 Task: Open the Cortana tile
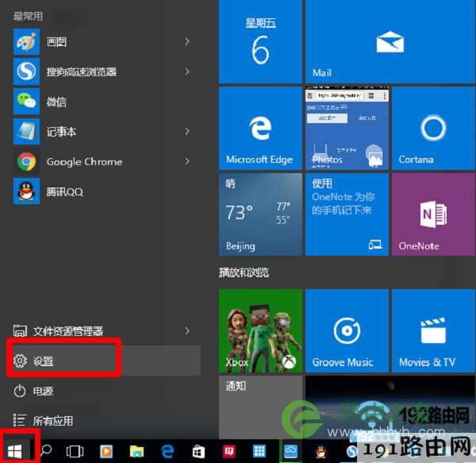click(x=433, y=128)
